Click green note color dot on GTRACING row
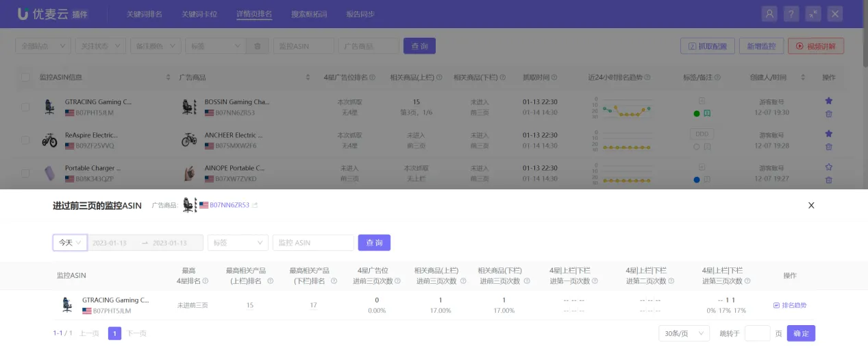 (x=697, y=113)
